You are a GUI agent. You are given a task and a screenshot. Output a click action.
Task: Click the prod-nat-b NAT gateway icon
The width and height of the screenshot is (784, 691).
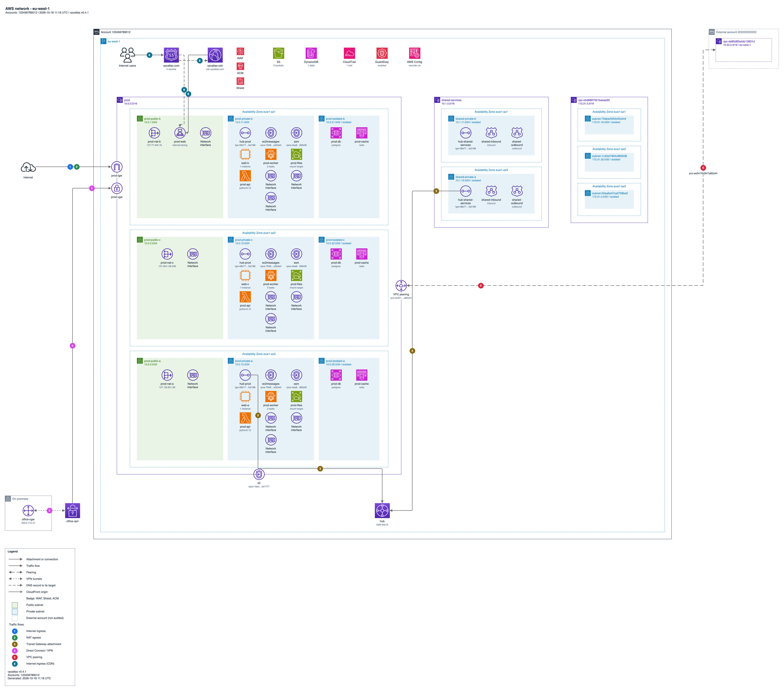(154, 133)
